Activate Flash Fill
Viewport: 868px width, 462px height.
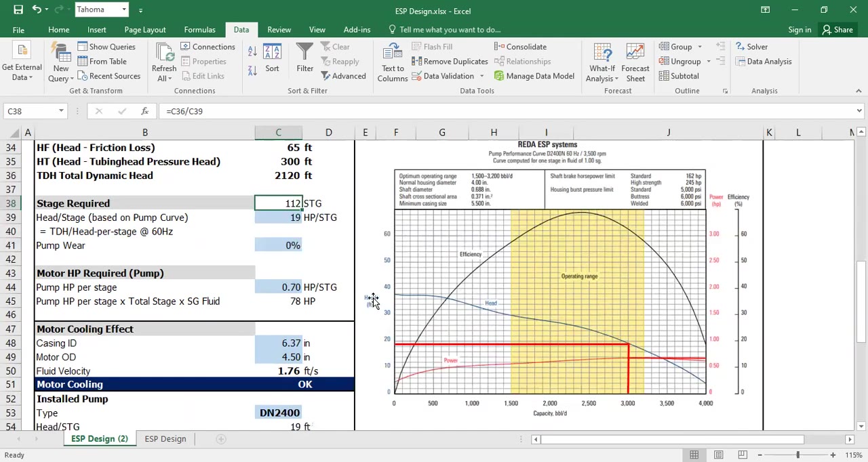coord(432,46)
